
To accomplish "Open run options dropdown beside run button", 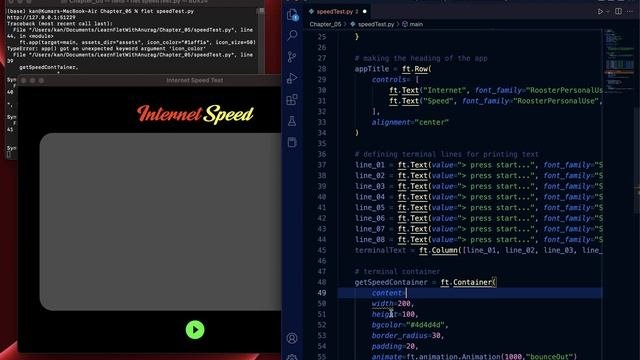I will tap(608, 12).
